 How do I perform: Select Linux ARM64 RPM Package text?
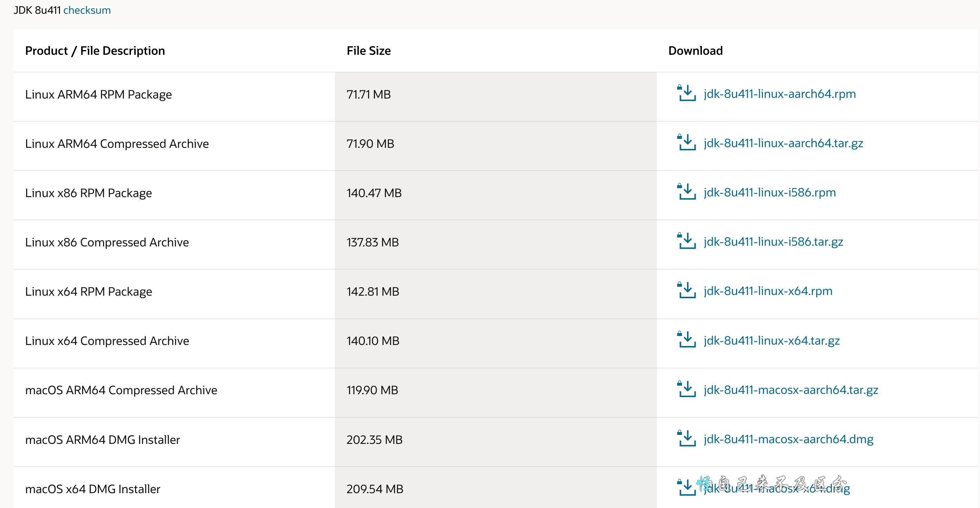tap(99, 94)
